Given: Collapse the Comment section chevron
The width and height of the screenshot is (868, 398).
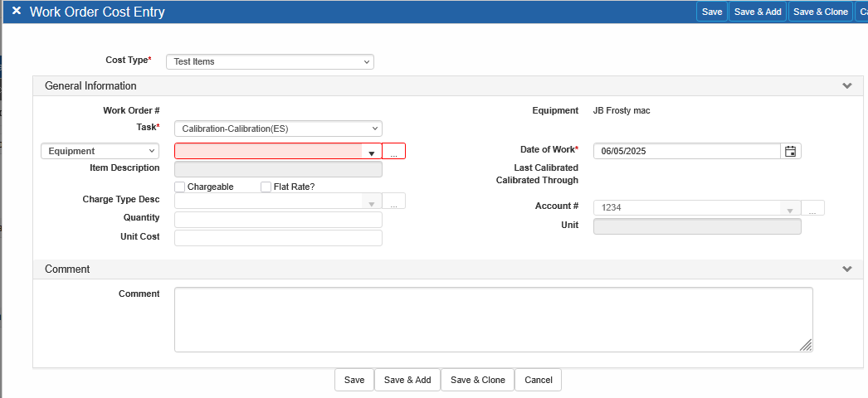Looking at the screenshot, I should tap(846, 269).
